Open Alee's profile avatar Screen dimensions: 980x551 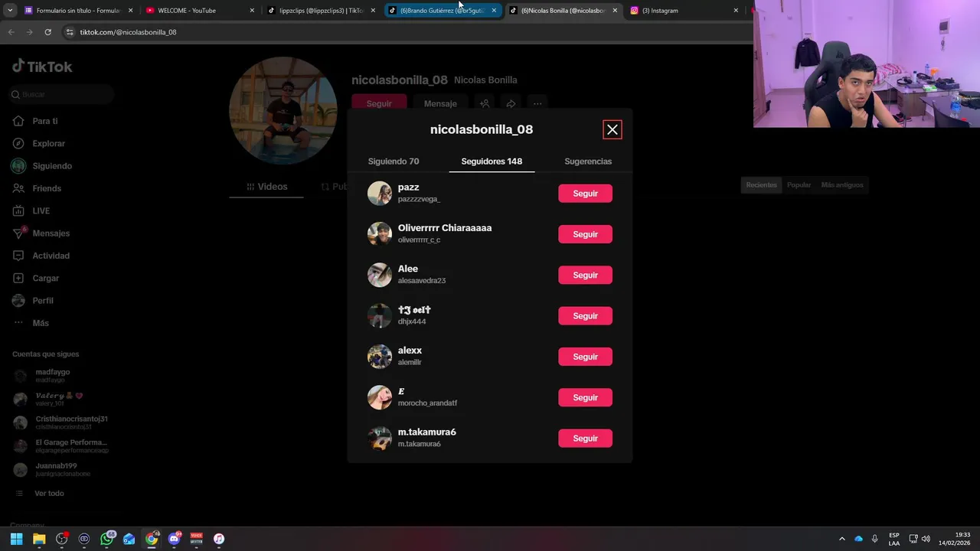380,275
